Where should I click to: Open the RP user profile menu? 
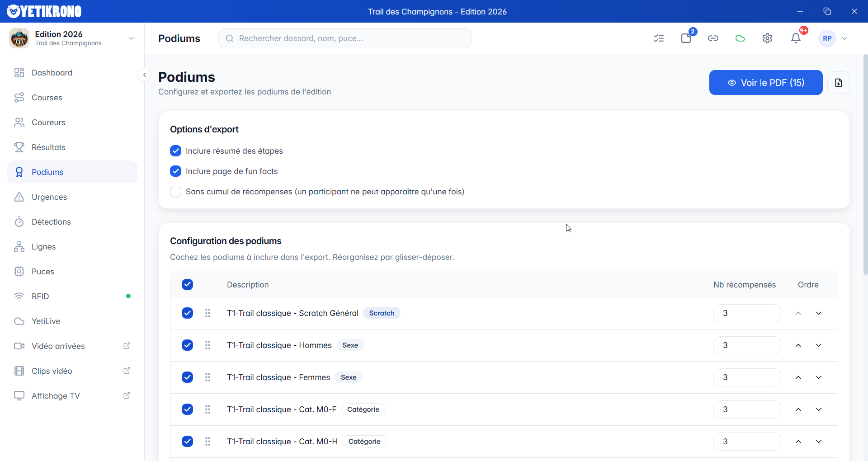pyautogui.click(x=833, y=38)
